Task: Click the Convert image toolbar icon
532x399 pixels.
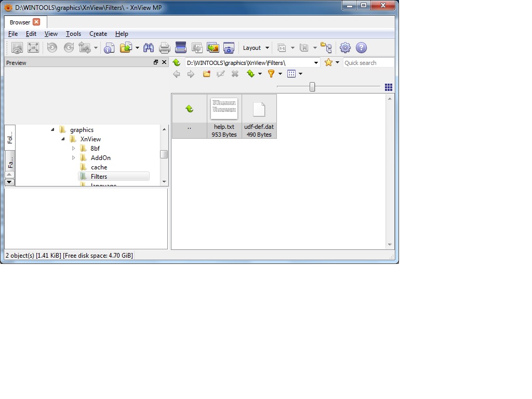Action: pyautogui.click(x=85, y=48)
